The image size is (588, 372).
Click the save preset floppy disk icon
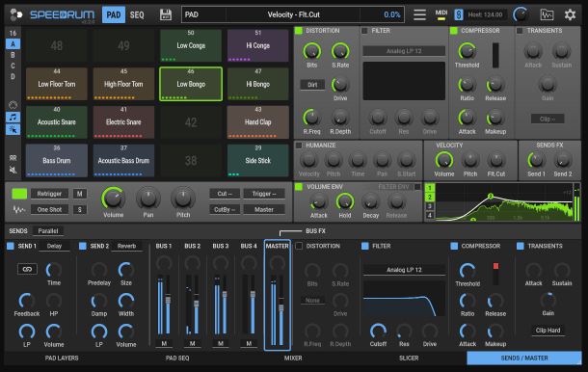[166, 14]
